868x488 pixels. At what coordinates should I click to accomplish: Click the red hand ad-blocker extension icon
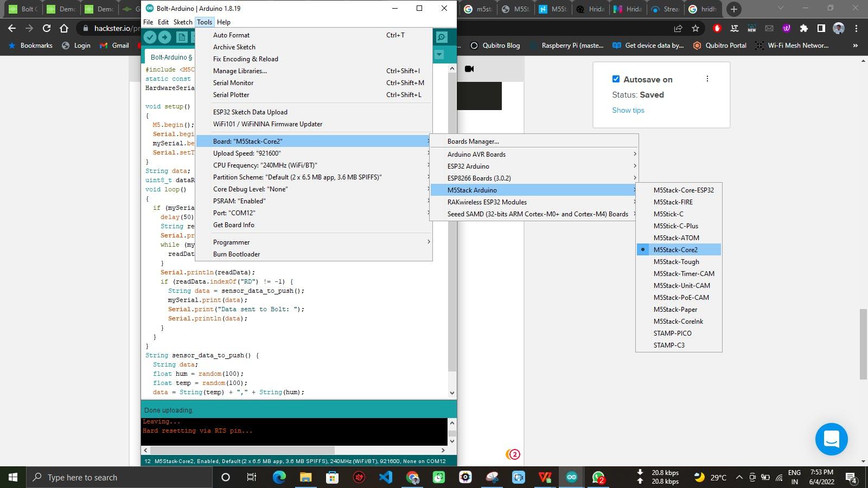(717, 28)
